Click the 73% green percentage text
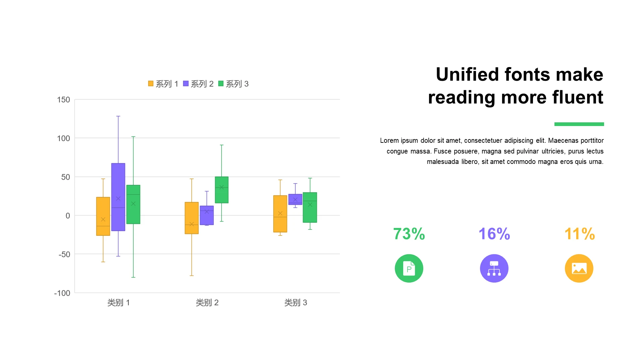 (x=409, y=234)
